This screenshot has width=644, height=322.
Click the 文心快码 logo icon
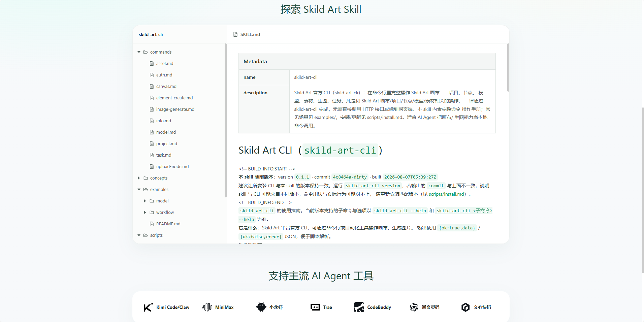(x=465, y=307)
